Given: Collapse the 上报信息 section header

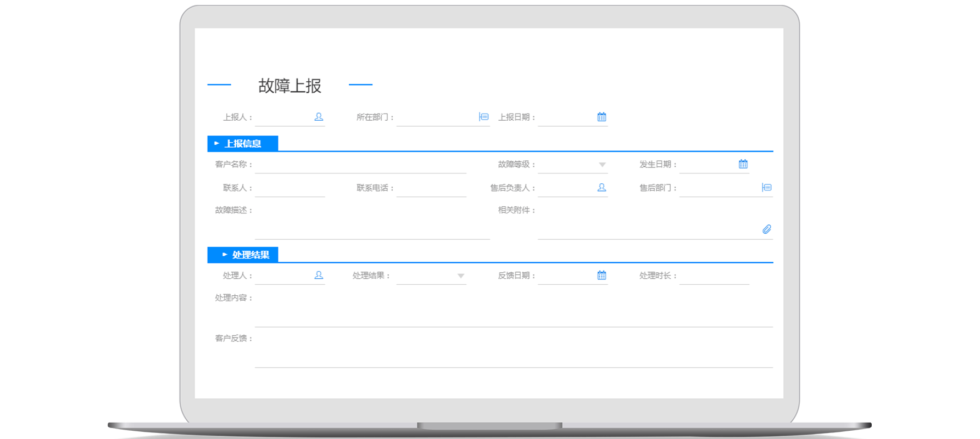Looking at the screenshot, I should [243, 144].
